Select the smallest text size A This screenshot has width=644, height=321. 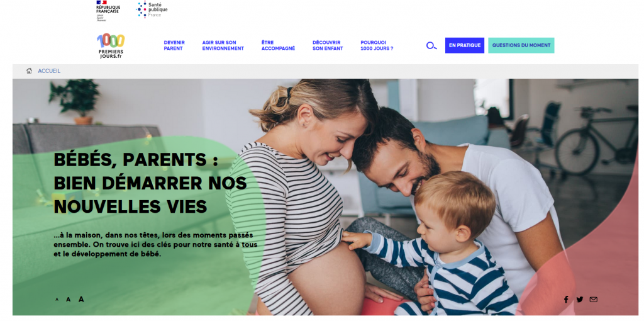click(57, 300)
